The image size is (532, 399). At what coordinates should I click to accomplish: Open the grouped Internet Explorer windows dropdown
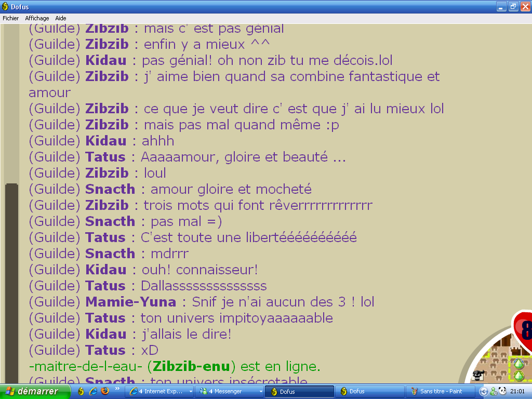(191, 392)
